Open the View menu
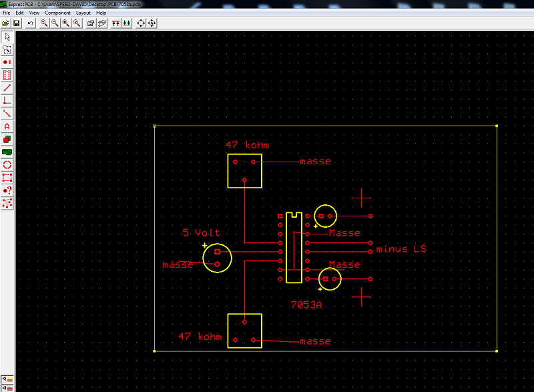 click(x=34, y=13)
